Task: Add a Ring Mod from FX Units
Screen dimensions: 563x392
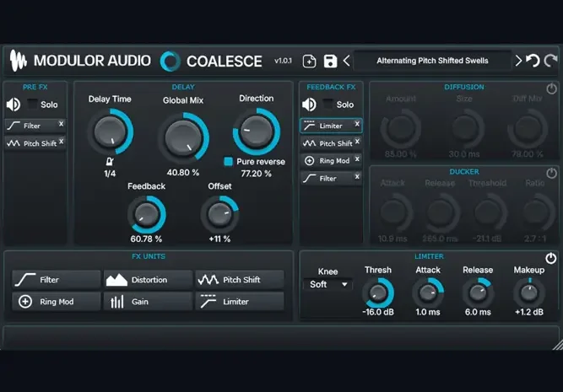Action: click(57, 302)
